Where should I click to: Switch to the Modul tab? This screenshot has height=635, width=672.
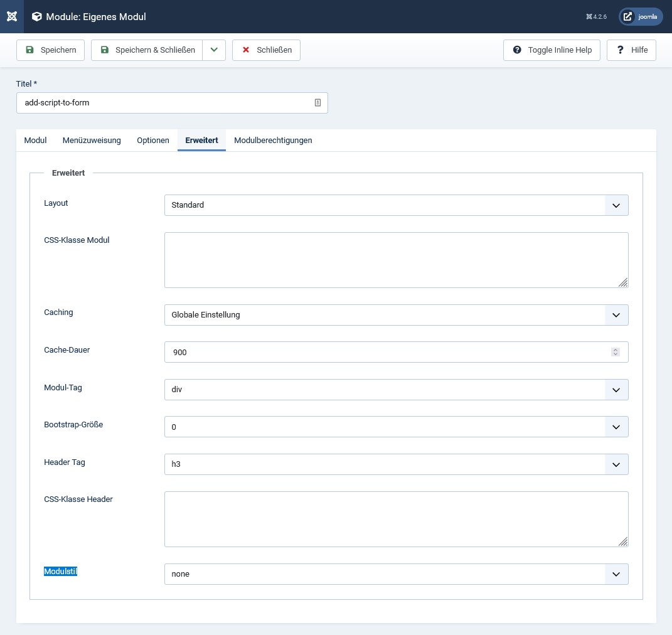click(x=35, y=141)
